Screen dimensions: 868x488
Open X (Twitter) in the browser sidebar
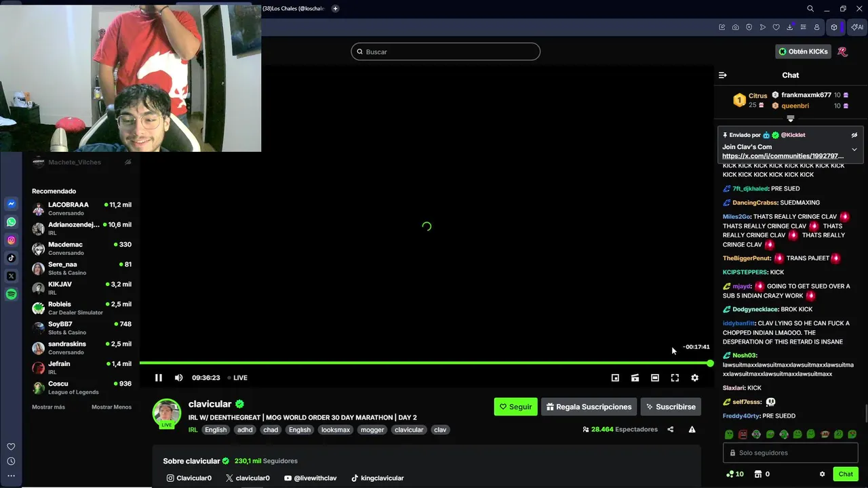point(12,276)
